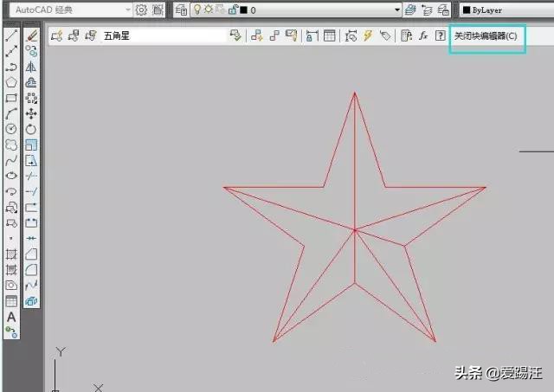Viewport: 554px width, 392px height.
Task: Click the Insert Block icon
Action: [11, 208]
